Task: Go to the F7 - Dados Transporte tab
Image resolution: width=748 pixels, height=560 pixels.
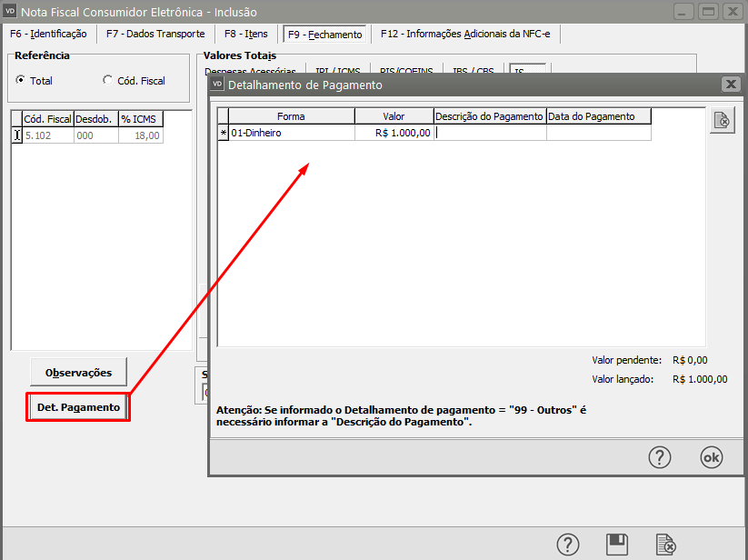Action: pyautogui.click(x=155, y=35)
